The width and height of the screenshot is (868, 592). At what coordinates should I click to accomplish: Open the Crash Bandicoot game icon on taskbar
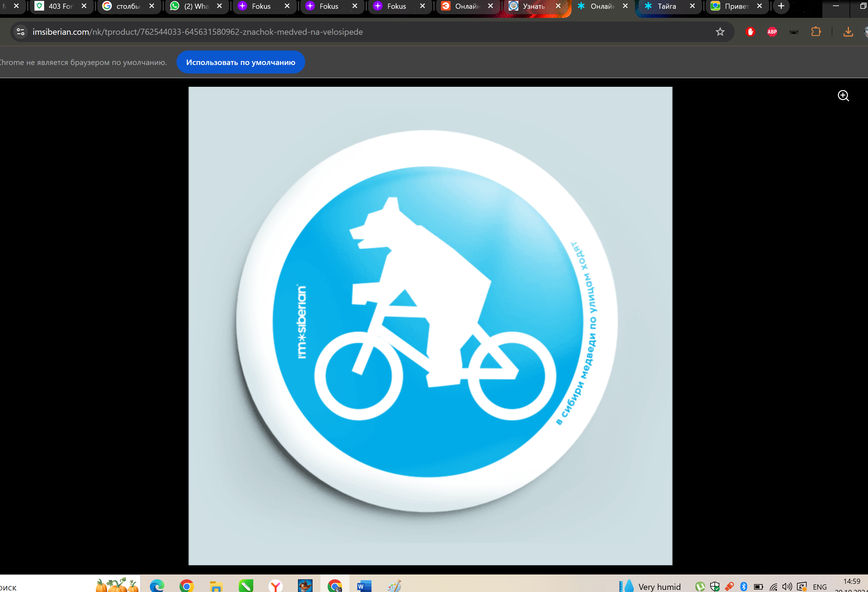305,585
